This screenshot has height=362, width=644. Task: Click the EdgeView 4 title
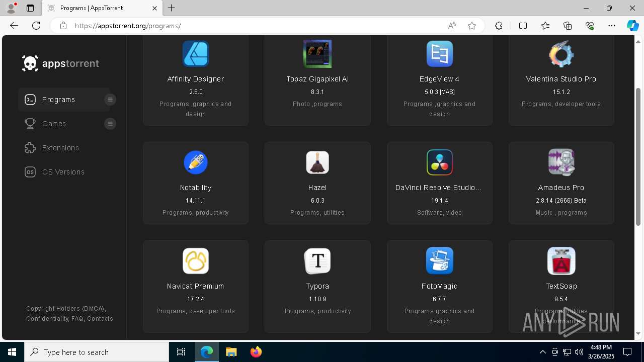[439, 79]
